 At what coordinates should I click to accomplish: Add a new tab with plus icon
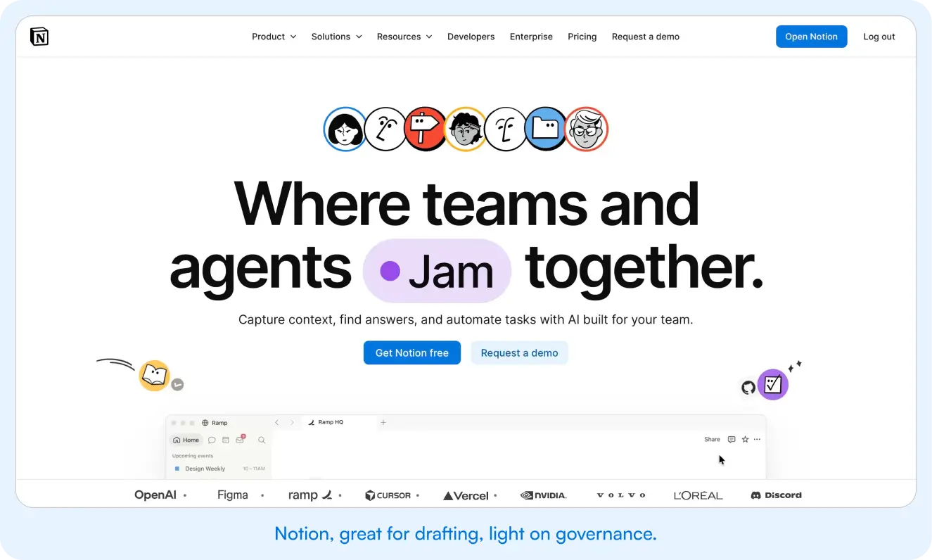coord(383,422)
